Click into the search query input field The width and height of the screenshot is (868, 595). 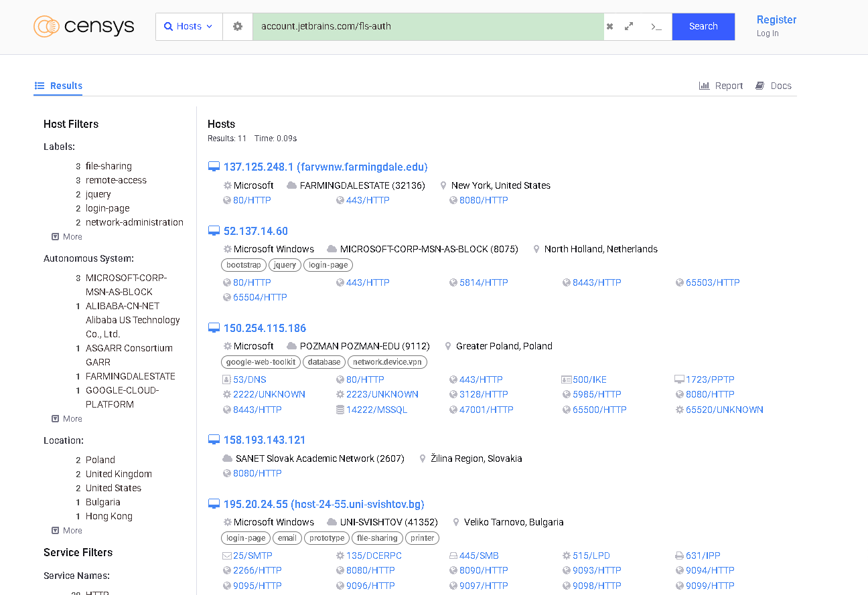click(427, 26)
